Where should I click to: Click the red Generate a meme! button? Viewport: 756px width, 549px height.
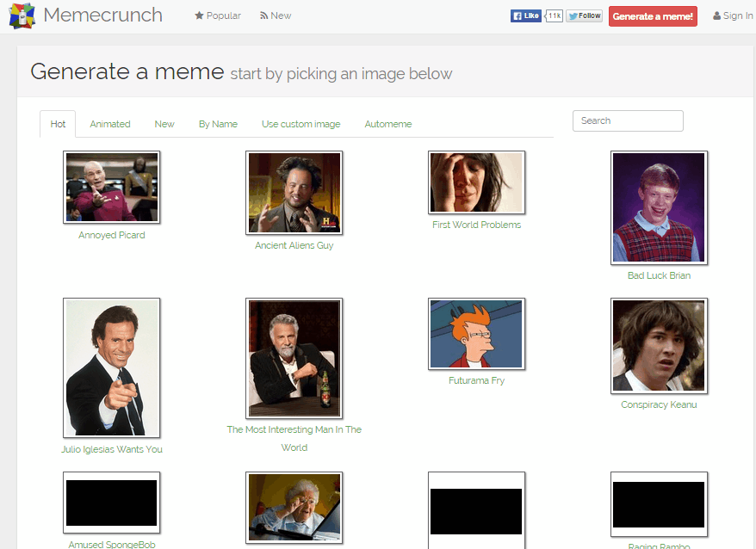[x=653, y=16]
